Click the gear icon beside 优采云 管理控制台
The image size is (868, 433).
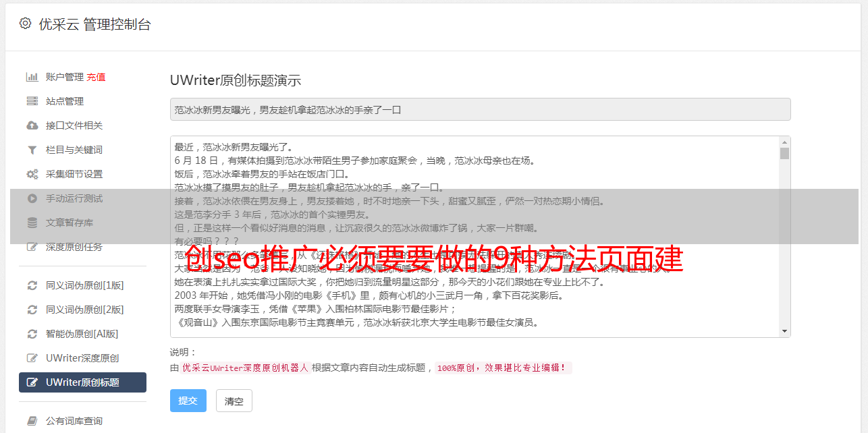[x=25, y=24]
